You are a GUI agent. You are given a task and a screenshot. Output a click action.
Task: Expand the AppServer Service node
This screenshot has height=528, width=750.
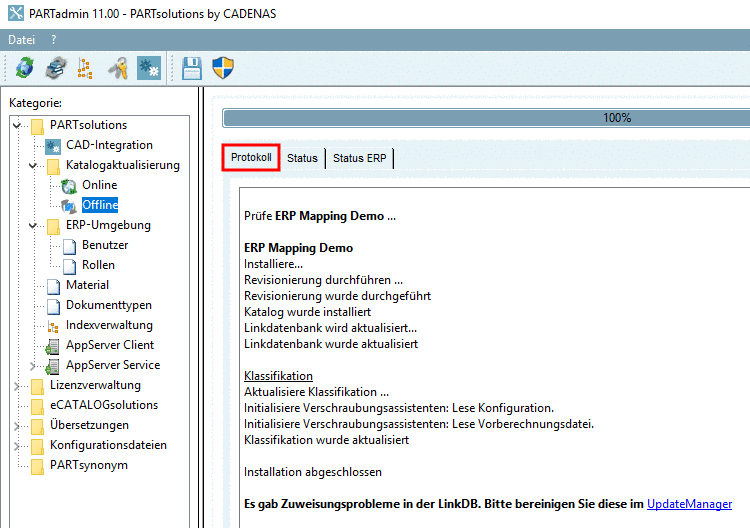(33, 366)
